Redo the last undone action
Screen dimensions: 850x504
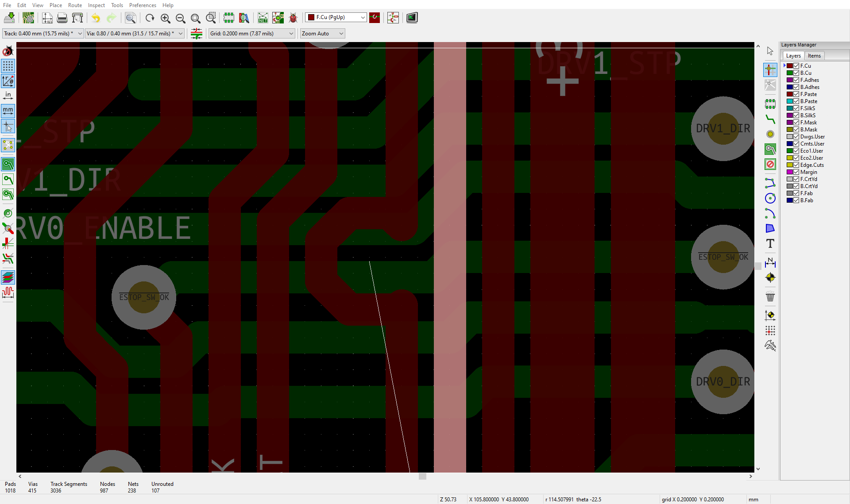[111, 18]
